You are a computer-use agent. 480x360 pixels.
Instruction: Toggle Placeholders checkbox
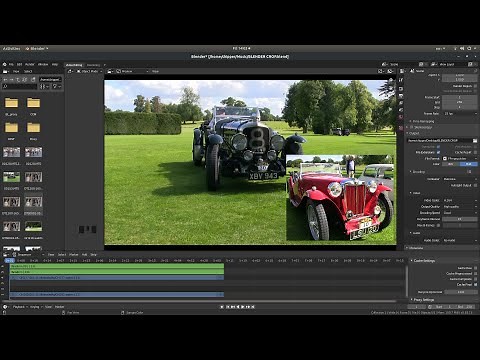point(475,147)
